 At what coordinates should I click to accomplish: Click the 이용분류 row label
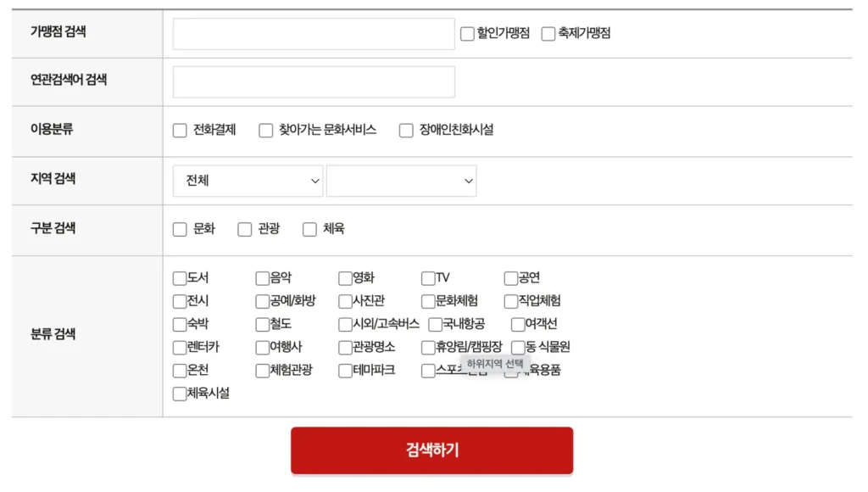pyautogui.click(x=52, y=130)
